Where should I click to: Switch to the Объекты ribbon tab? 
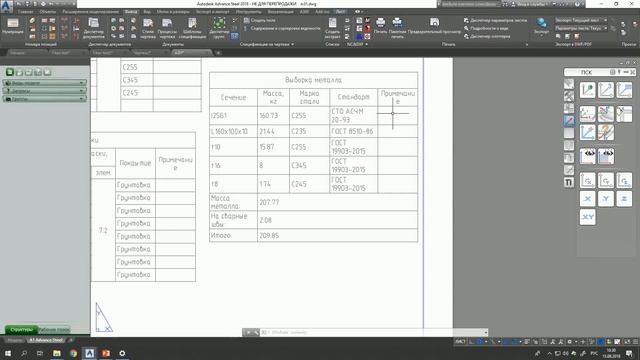tap(48, 12)
